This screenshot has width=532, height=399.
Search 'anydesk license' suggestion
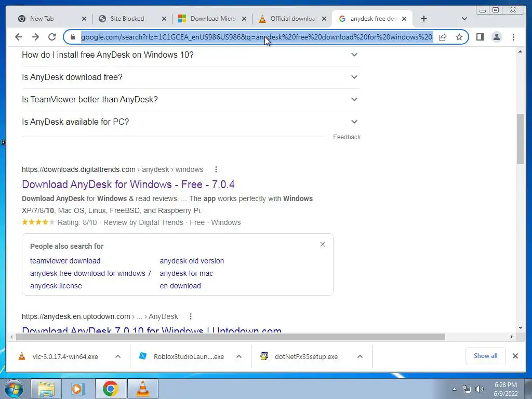point(56,286)
